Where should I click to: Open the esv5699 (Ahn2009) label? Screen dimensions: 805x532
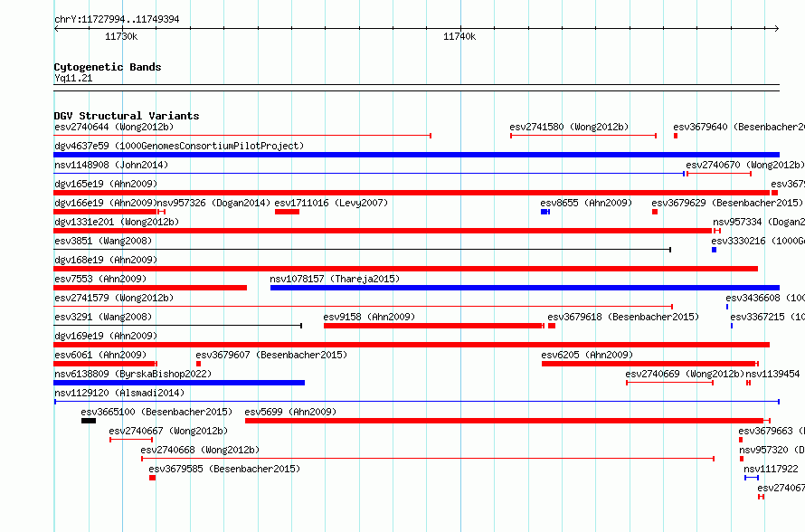tap(290, 412)
